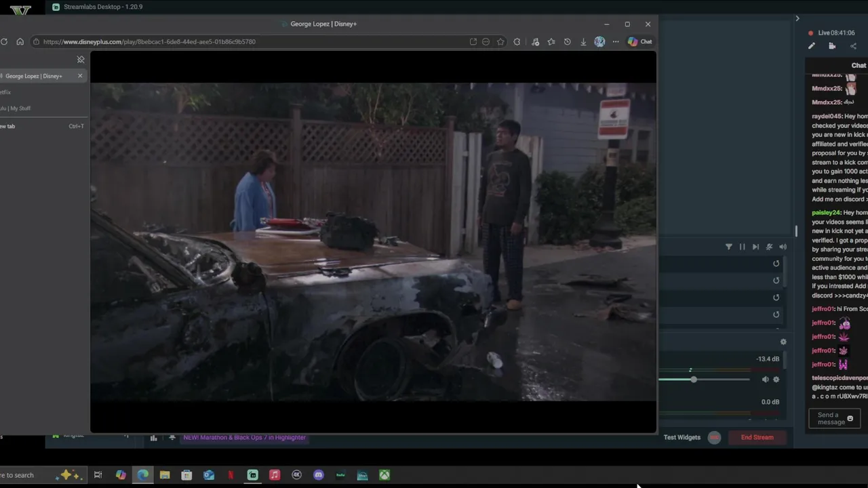
Task: Pause the Streamlabs media source
Action: (x=742, y=247)
